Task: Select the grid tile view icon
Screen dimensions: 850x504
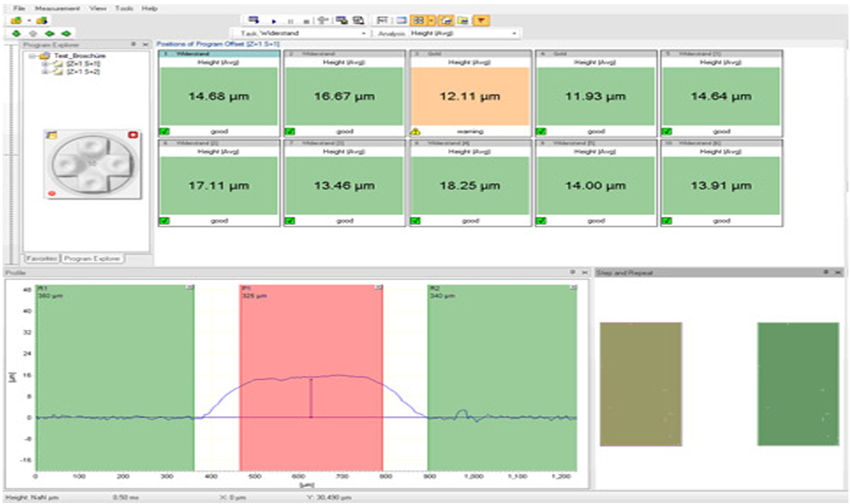Action: pos(418,21)
